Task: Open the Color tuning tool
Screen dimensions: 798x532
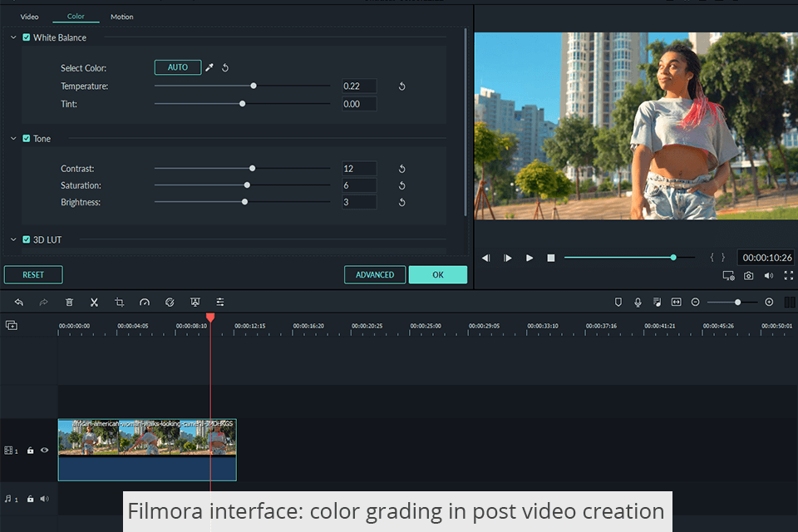Action: [170, 303]
